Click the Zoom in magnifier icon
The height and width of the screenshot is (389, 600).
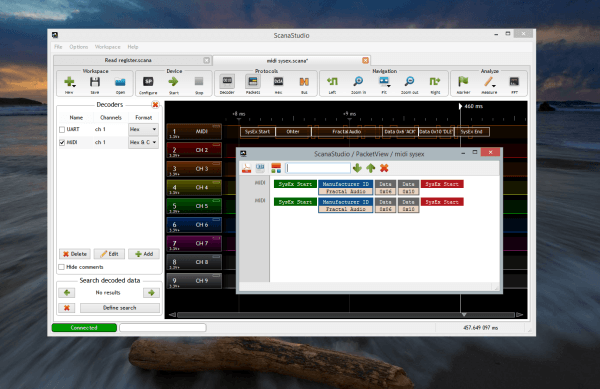358,81
